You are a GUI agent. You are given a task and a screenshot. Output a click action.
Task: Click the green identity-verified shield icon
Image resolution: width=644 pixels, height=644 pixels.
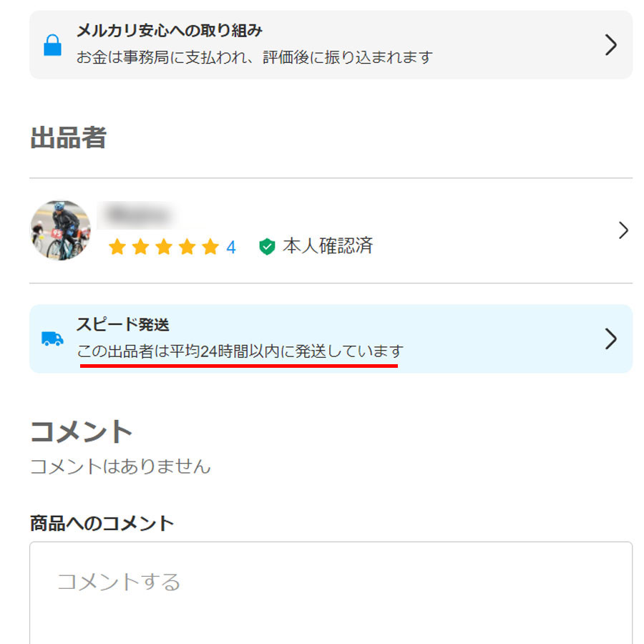pyautogui.click(x=267, y=246)
